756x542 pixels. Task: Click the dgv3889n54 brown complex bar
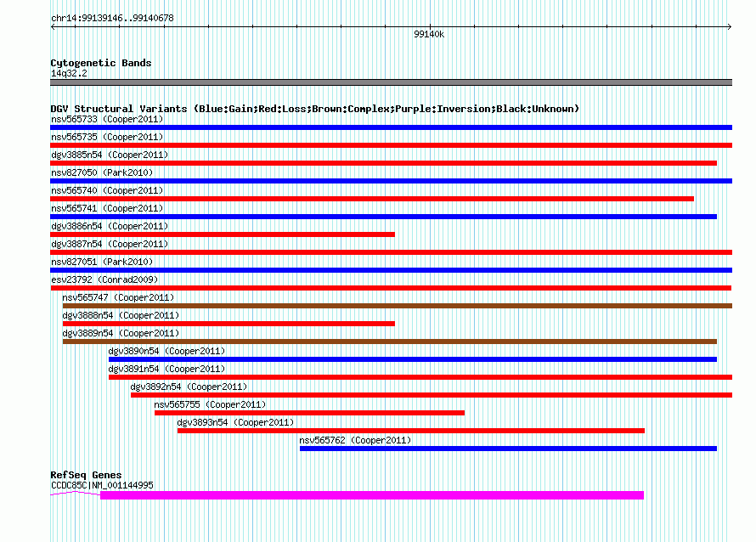(390, 342)
